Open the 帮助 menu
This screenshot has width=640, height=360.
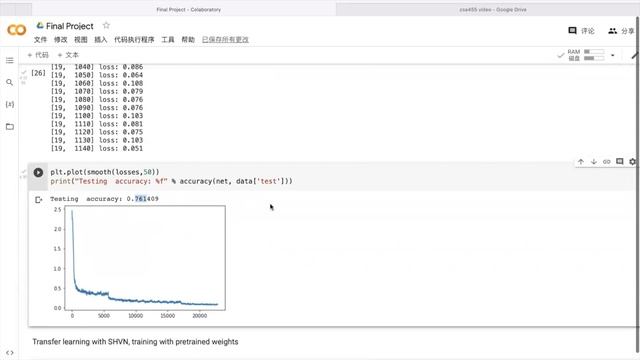point(188,40)
